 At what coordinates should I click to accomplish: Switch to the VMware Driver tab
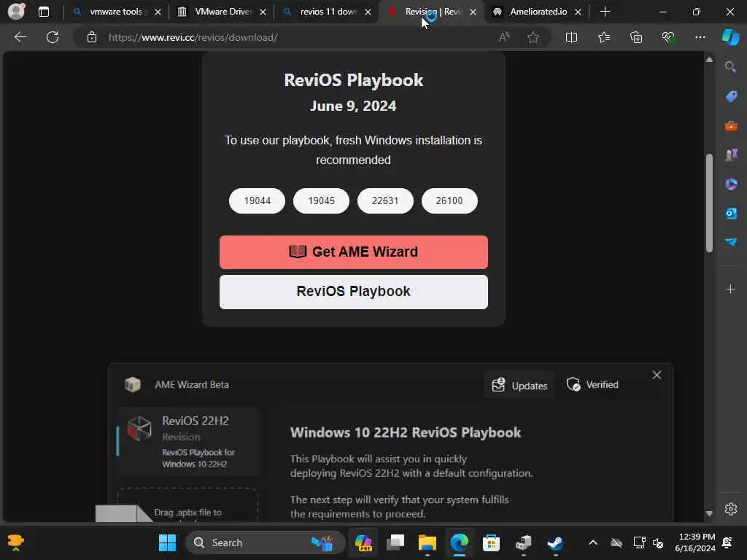(x=222, y=12)
